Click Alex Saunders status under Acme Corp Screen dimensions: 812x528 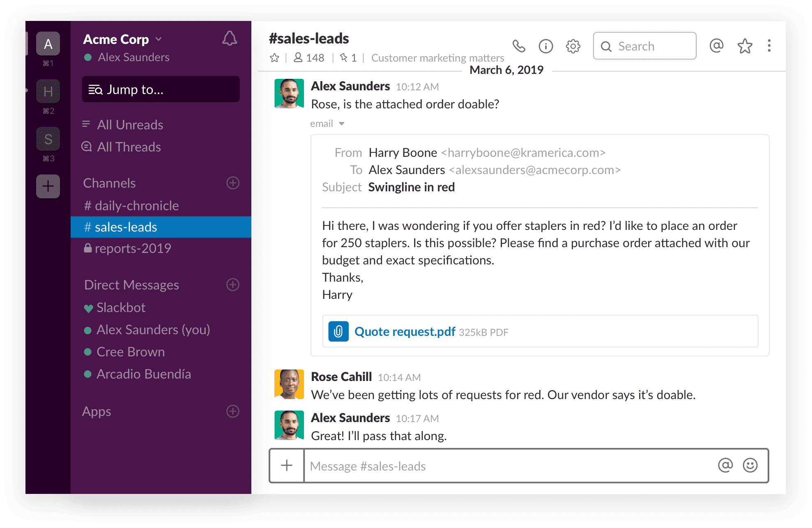point(127,57)
